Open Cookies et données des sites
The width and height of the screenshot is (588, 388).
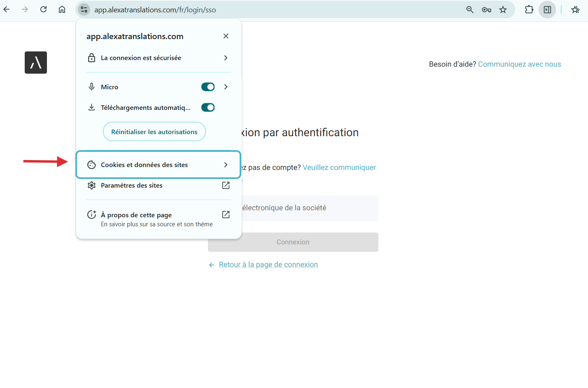click(158, 165)
